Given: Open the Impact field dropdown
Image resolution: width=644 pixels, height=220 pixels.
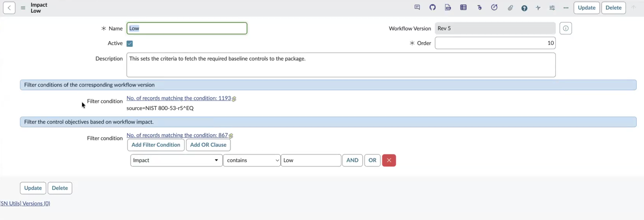Looking at the screenshot, I should point(176,161).
